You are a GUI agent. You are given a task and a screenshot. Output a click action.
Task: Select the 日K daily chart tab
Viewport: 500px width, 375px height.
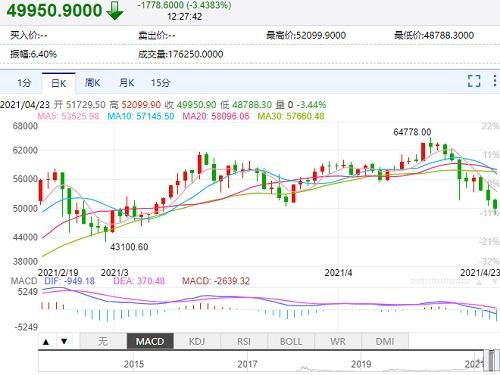[x=59, y=83]
